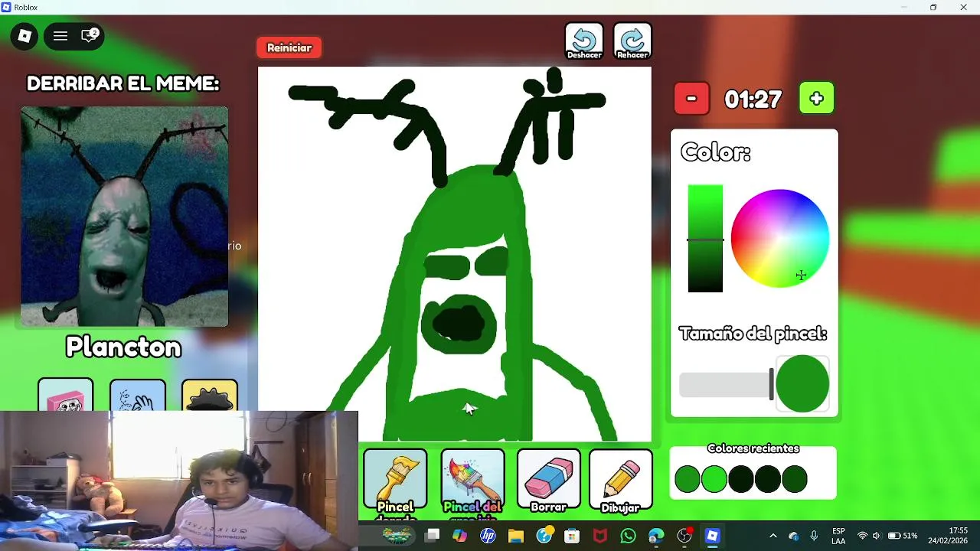This screenshot has width=980, height=551.
Task: Click the 01:27 timer display
Action: [753, 99]
